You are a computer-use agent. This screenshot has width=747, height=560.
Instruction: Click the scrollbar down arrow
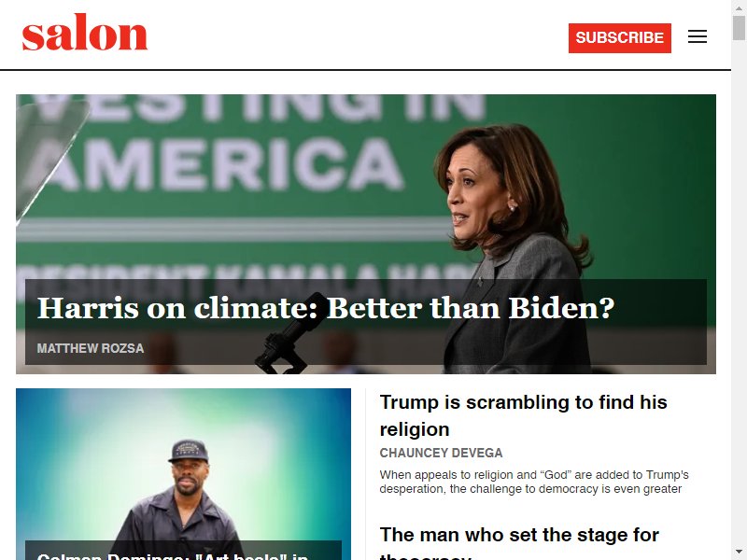pos(739,553)
